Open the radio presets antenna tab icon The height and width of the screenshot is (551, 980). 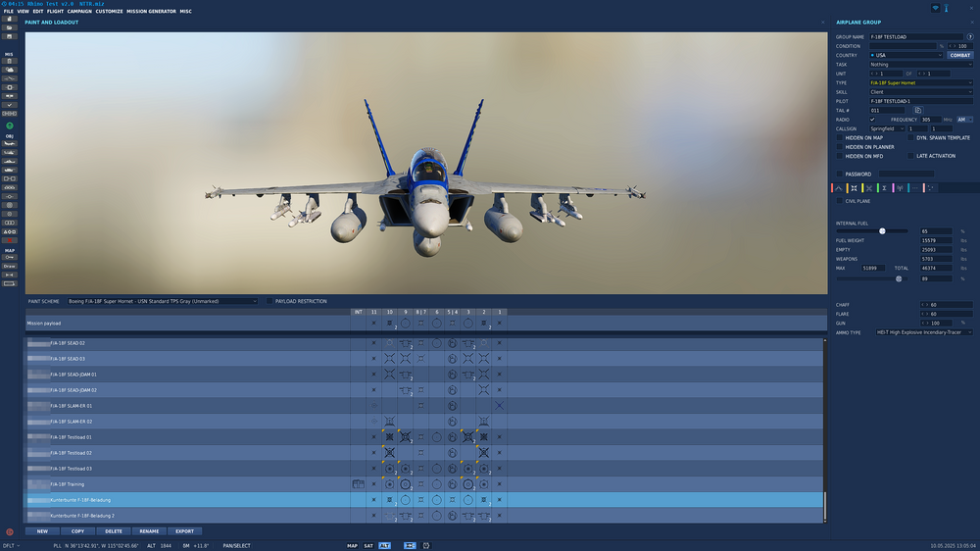(x=900, y=188)
